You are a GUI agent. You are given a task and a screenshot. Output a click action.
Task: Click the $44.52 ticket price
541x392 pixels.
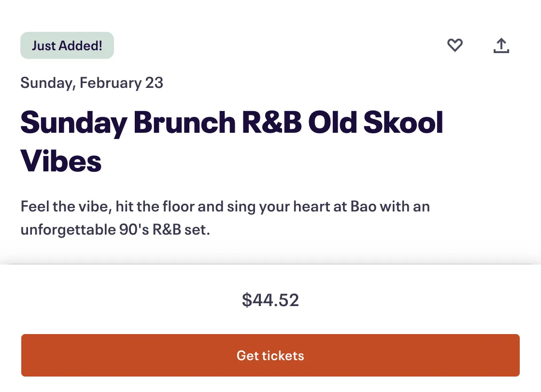tap(270, 300)
